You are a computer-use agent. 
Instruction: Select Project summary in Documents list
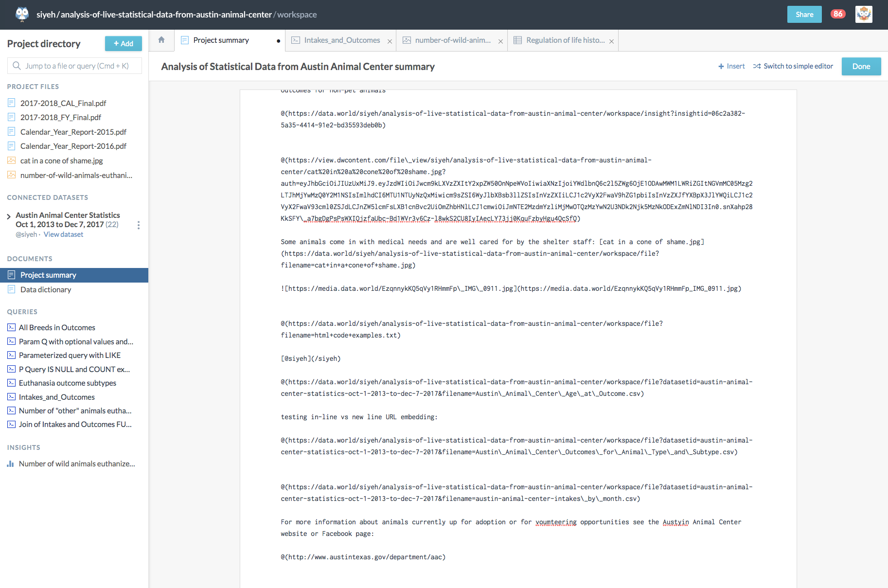pyautogui.click(x=74, y=275)
